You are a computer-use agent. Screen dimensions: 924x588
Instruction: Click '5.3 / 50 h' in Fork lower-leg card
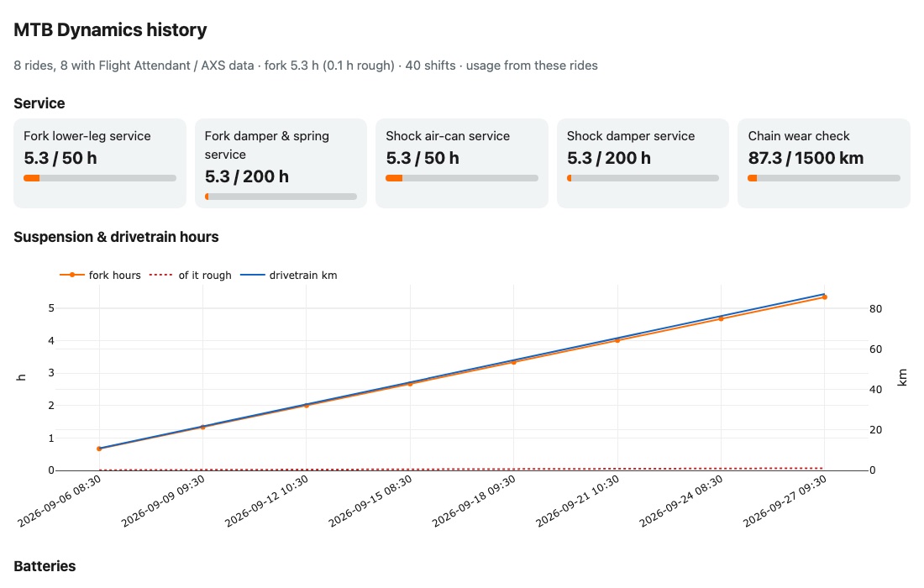60,158
